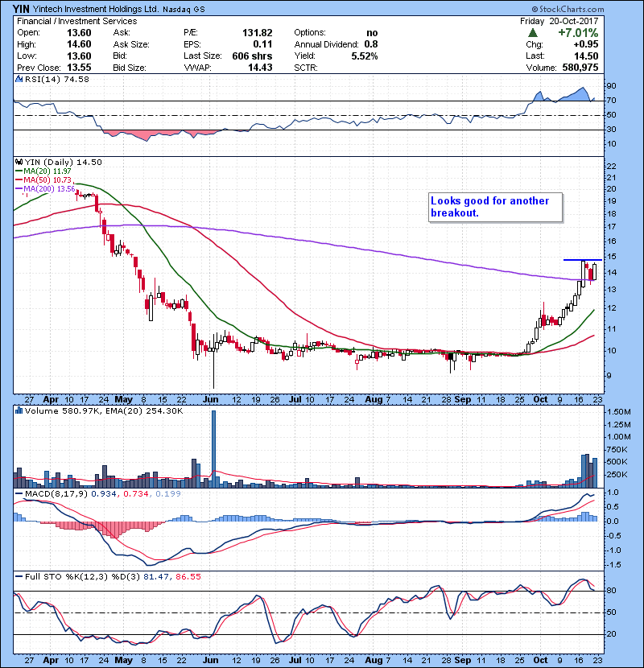The image size is (644, 668).
Task: Click the Annual Dividend value 0.8
Action: pyautogui.click(x=371, y=44)
